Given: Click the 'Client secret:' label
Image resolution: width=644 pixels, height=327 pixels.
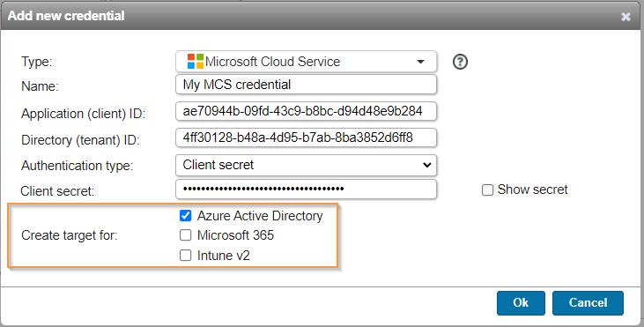Looking at the screenshot, I should pyautogui.click(x=57, y=191).
